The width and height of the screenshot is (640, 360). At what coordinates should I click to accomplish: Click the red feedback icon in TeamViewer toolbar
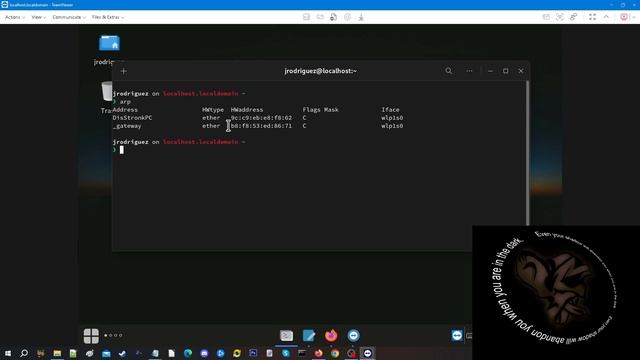click(624, 17)
